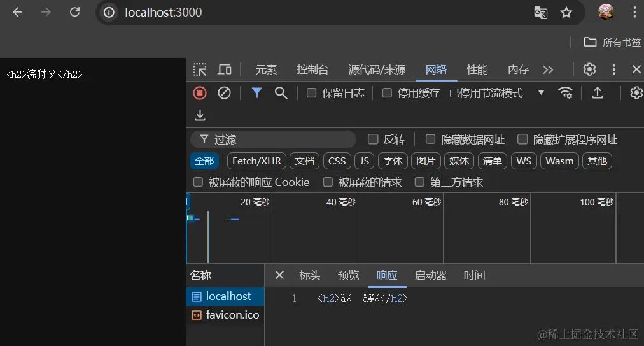This screenshot has height=346, width=644.
Task: Filter requests by WS
Action: [x=524, y=161]
